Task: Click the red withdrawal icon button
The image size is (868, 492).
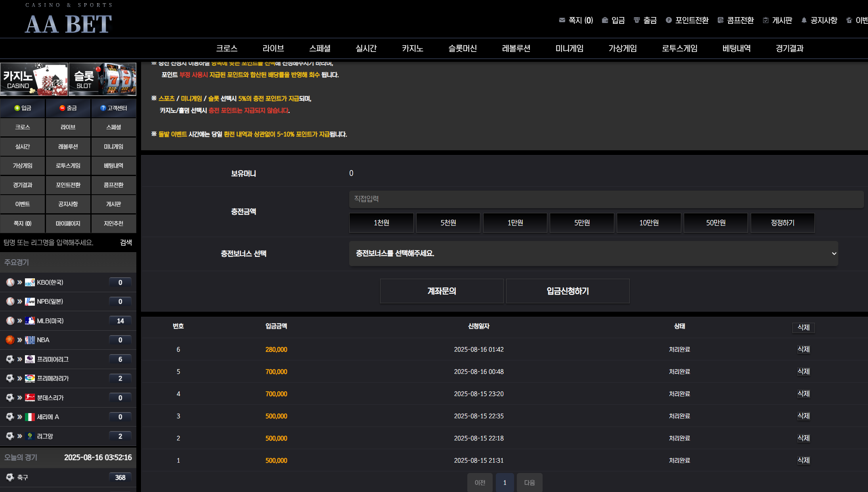Action: (x=62, y=108)
